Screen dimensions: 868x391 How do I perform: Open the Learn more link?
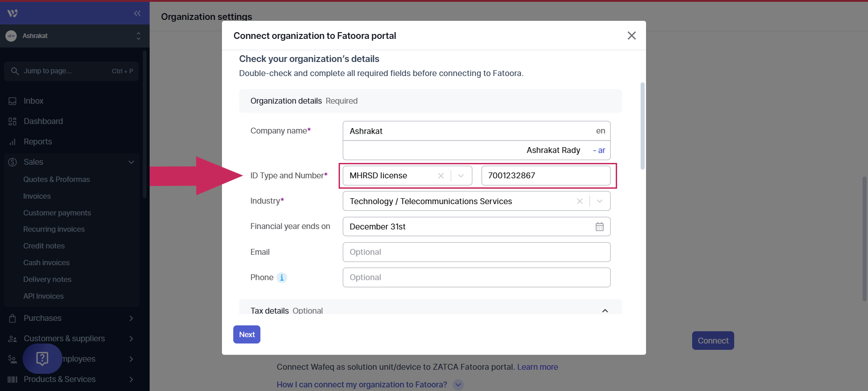(538, 367)
